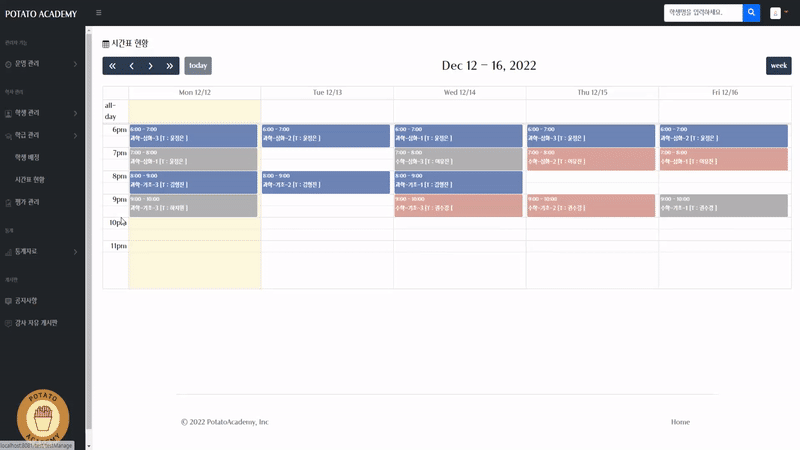Open the user profile avatar icon

click(775, 14)
